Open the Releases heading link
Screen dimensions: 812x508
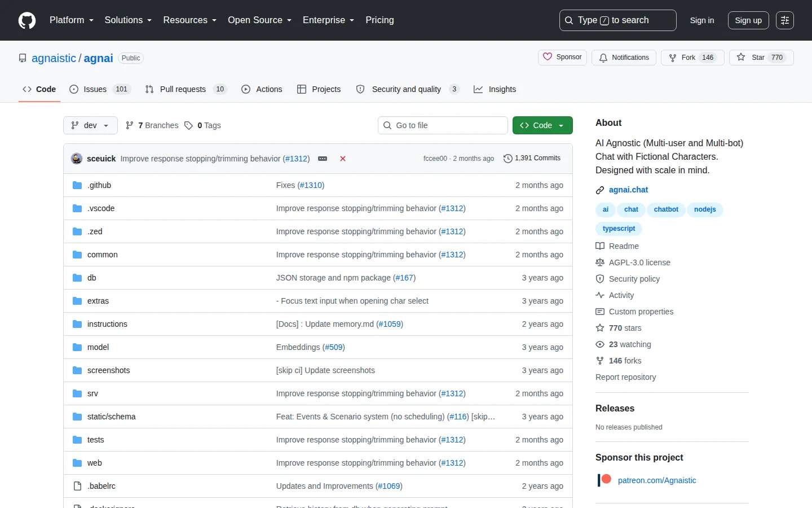click(x=615, y=408)
